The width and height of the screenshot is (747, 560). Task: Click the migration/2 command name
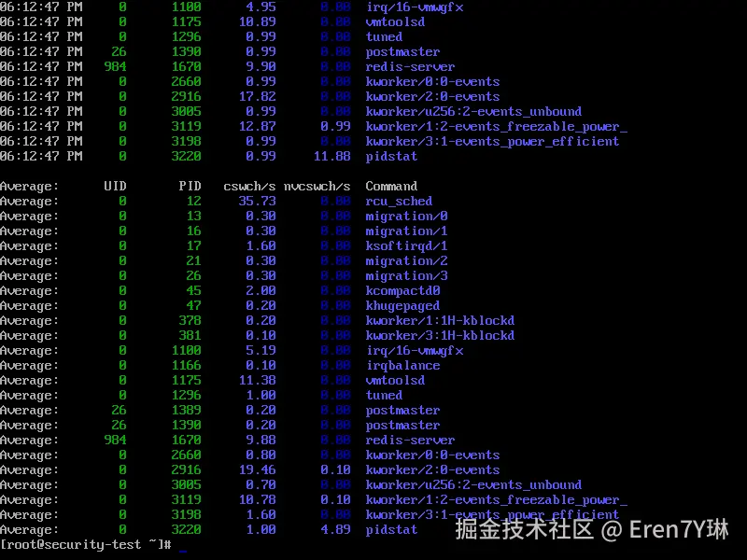406,261
